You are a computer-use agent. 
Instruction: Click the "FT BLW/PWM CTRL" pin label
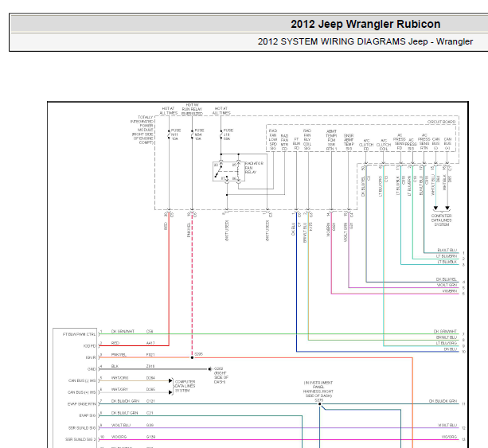tap(79, 334)
